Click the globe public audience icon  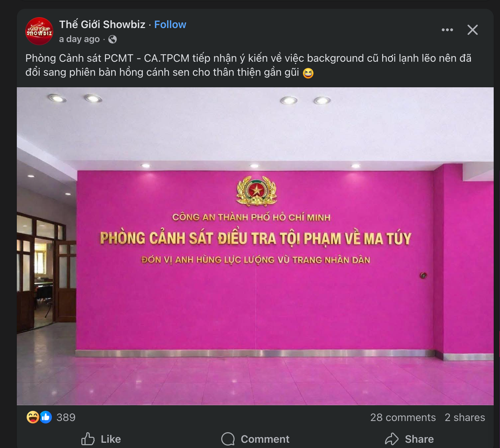click(x=113, y=39)
